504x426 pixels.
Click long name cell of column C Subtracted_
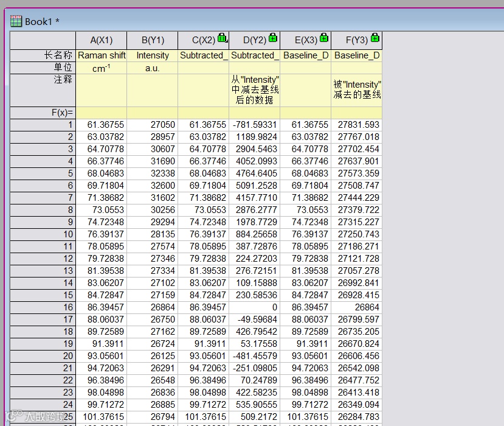204,55
